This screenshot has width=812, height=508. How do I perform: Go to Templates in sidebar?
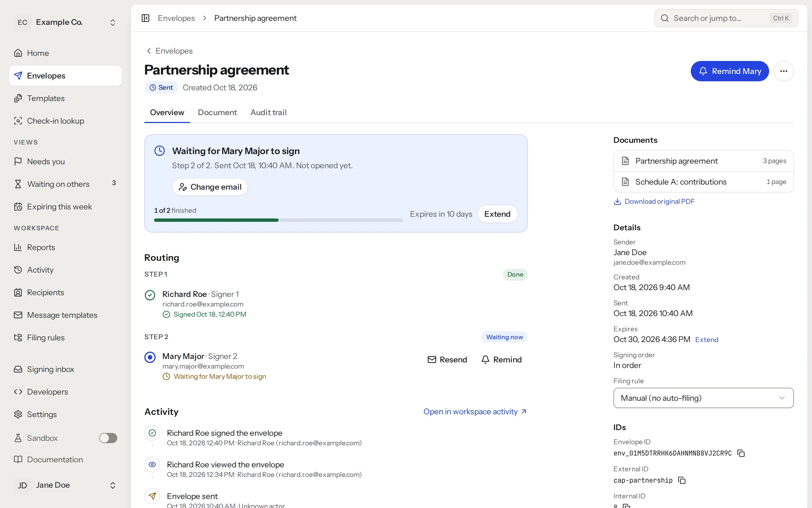(65, 98)
